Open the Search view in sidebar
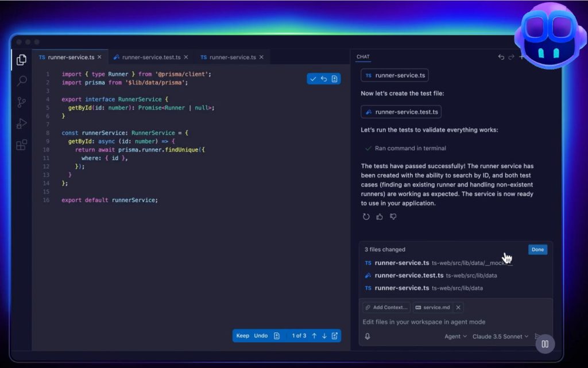This screenshot has height=368, width=588. tap(21, 81)
